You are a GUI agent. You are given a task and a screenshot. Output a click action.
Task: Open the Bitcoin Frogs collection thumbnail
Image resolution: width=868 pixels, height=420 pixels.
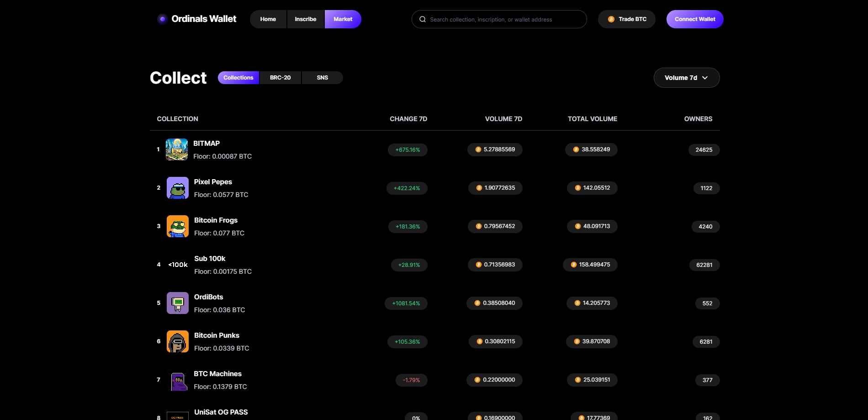coord(178,226)
